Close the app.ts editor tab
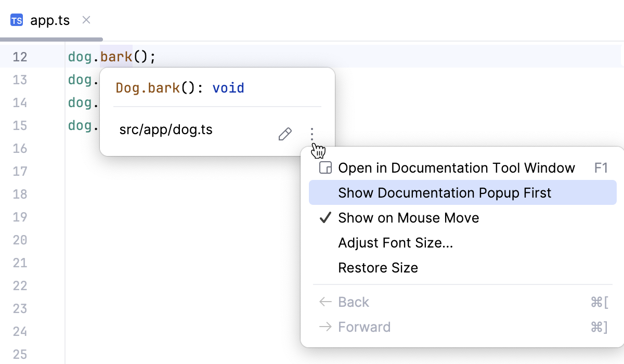The width and height of the screenshot is (624, 364). 87,20
